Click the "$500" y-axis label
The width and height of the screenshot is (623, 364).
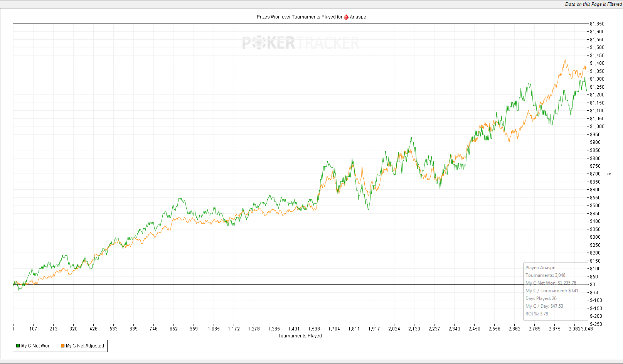pyautogui.click(x=595, y=206)
